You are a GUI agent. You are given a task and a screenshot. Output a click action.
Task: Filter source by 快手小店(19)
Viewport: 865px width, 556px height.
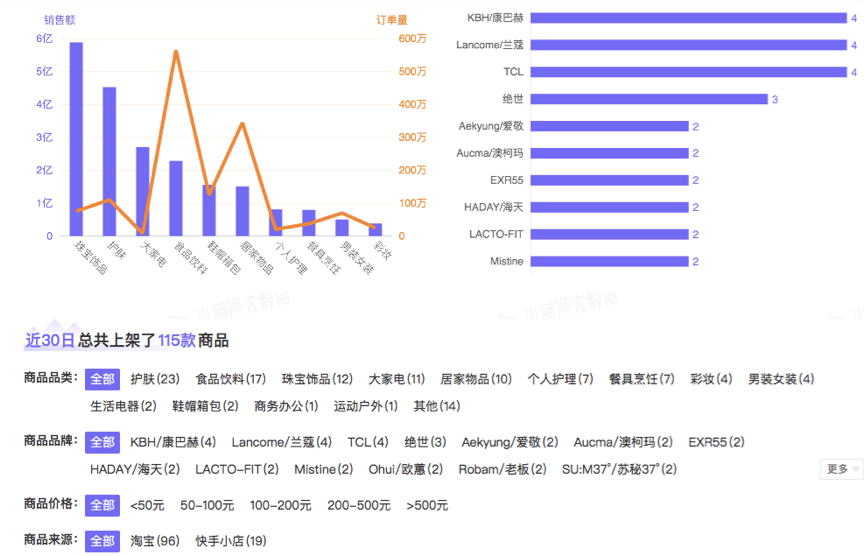click(230, 541)
